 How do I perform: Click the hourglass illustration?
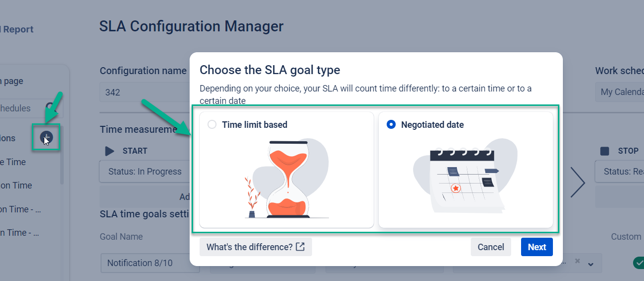tap(287, 180)
